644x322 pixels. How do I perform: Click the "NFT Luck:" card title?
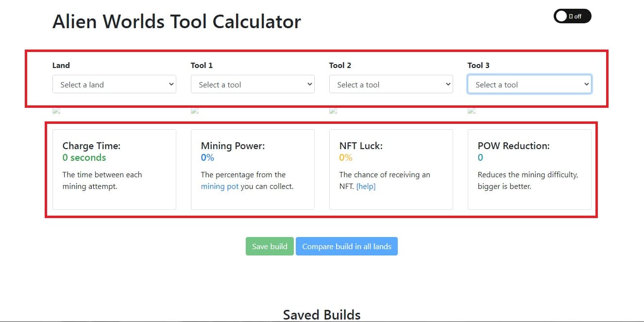click(x=361, y=146)
